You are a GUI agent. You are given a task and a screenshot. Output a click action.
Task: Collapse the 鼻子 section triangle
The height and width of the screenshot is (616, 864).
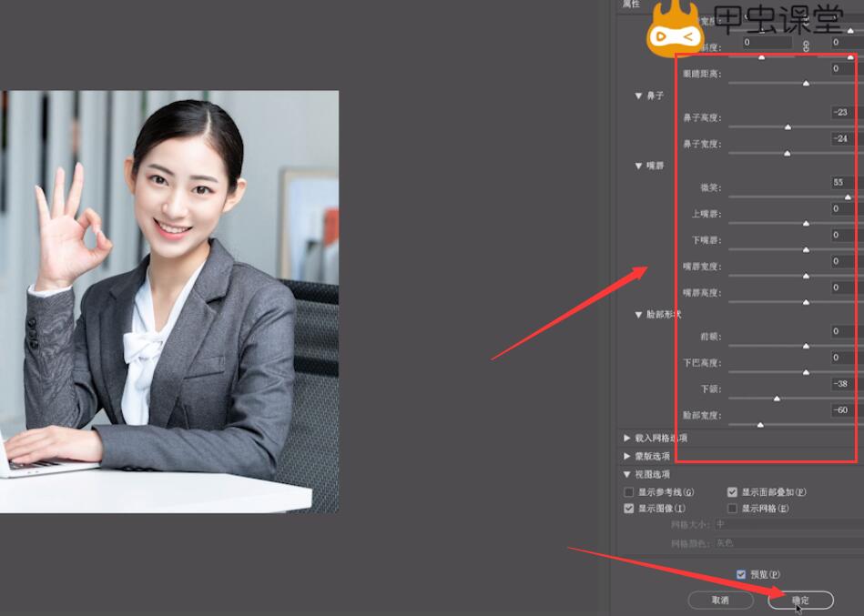tap(639, 96)
